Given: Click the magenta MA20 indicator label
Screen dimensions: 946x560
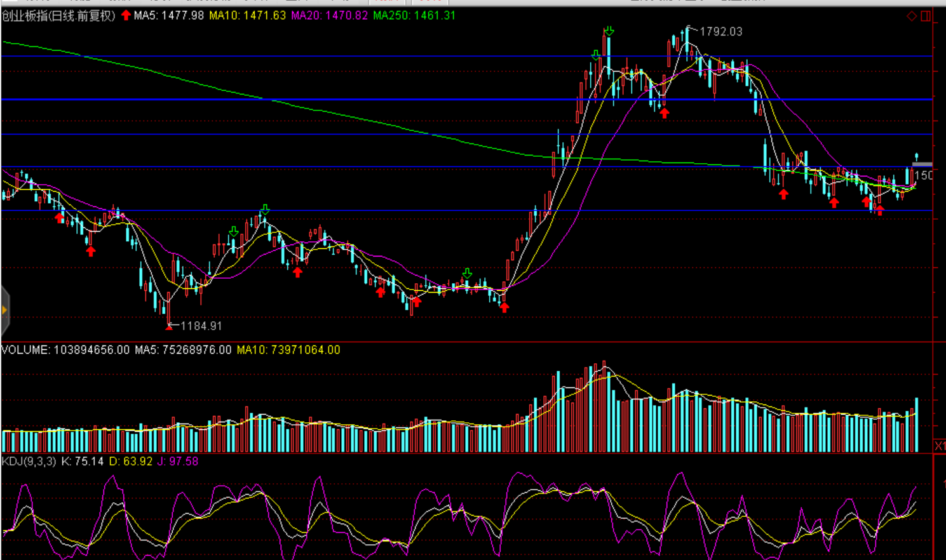Looking at the screenshot, I should (329, 15).
